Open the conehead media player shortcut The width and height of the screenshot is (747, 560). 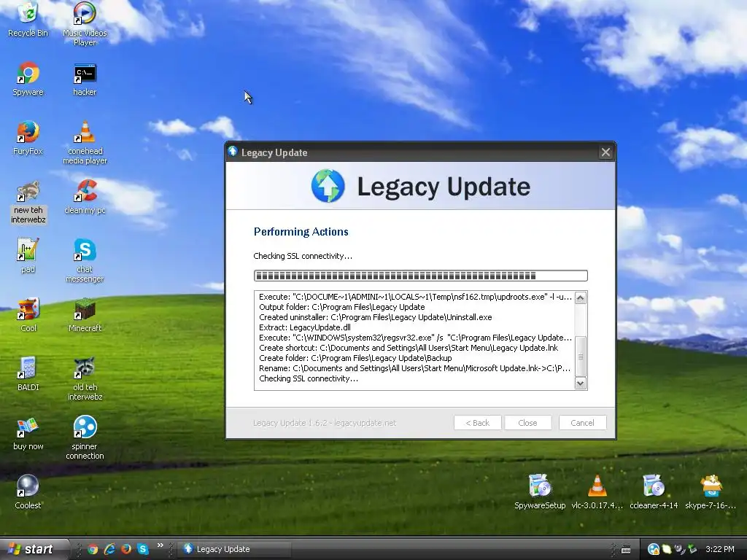click(x=85, y=142)
